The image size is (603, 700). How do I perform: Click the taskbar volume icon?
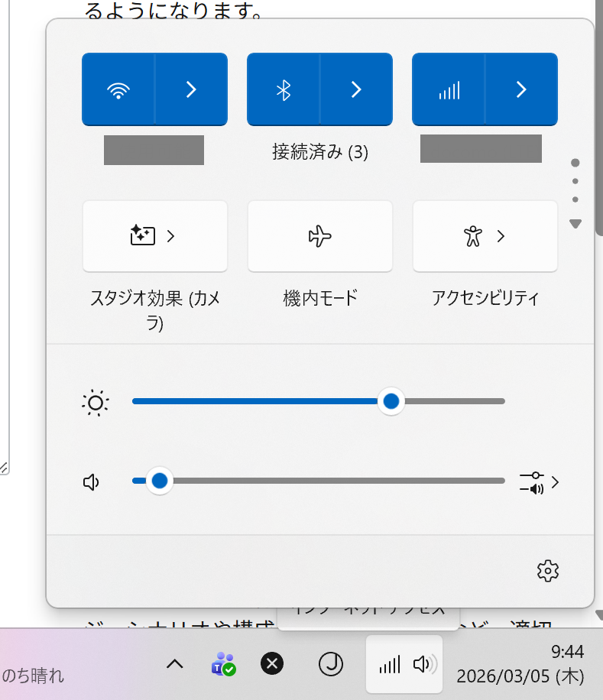point(424,664)
